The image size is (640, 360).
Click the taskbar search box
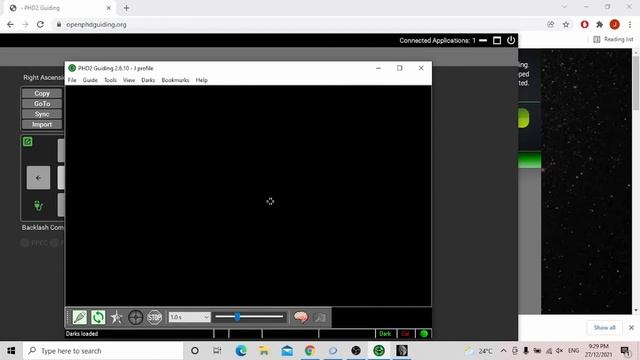coord(104,351)
